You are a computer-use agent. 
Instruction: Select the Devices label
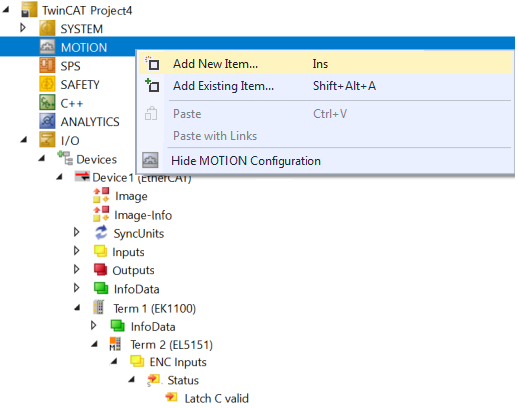pyautogui.click(x=97, y=159)
